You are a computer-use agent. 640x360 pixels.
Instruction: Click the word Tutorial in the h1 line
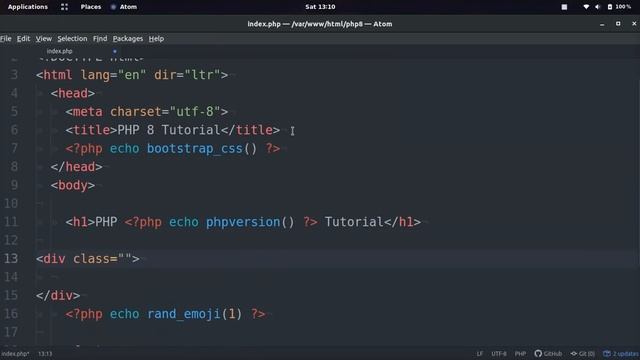click(x=354, y=222)
